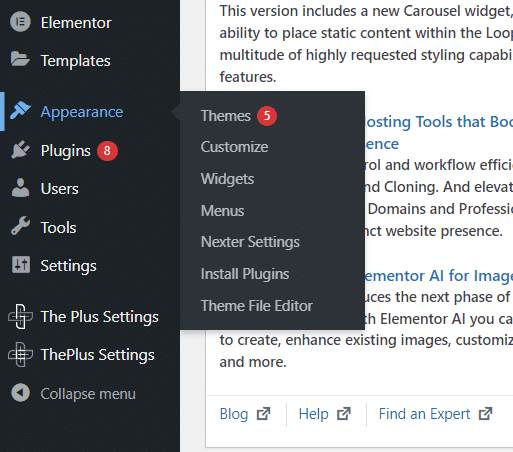
Task: Collapse the admin sidebar menu
Action: coord(88,394)
